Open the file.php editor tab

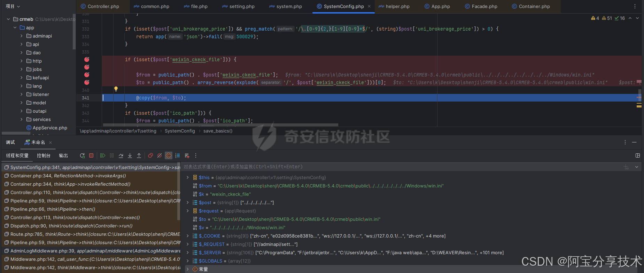[196, 6]
